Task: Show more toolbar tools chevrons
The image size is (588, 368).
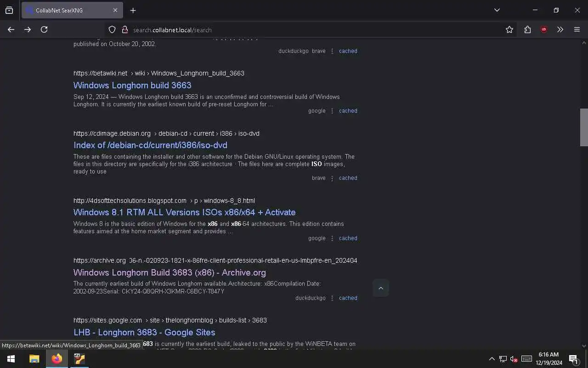Action: (x=560, y=29)
